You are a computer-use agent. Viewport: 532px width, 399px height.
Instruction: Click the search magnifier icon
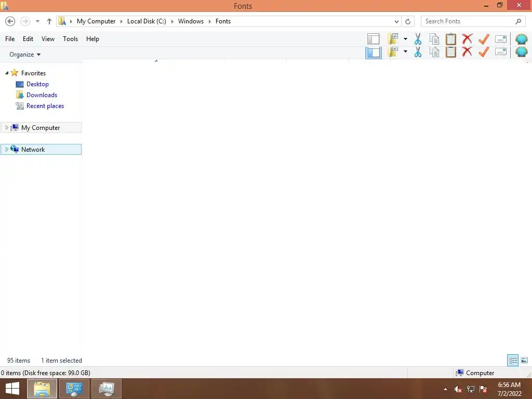tap(518, 21)
